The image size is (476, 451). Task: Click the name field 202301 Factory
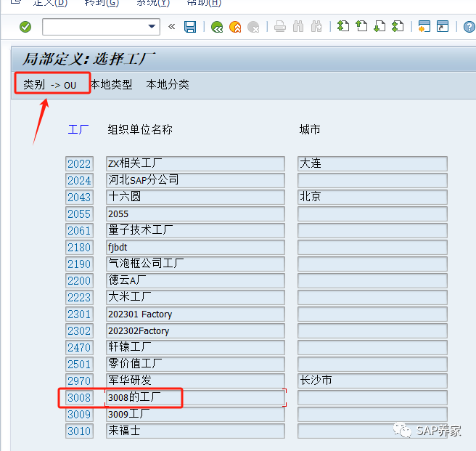click(x=195, y=314)
